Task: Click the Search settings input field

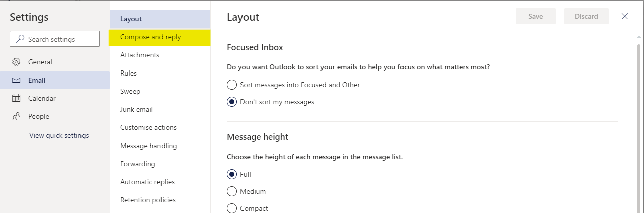Action: pyautogui.click(x=54, y=39)
